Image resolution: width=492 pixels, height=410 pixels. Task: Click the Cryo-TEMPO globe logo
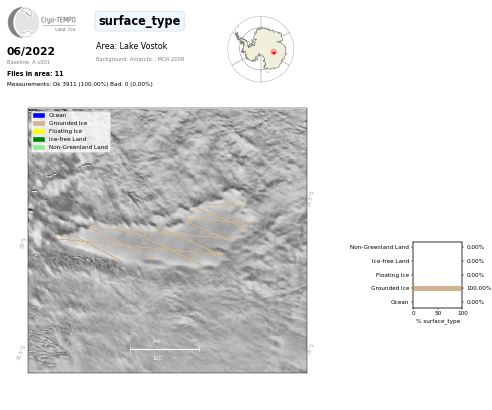(23, 22)
